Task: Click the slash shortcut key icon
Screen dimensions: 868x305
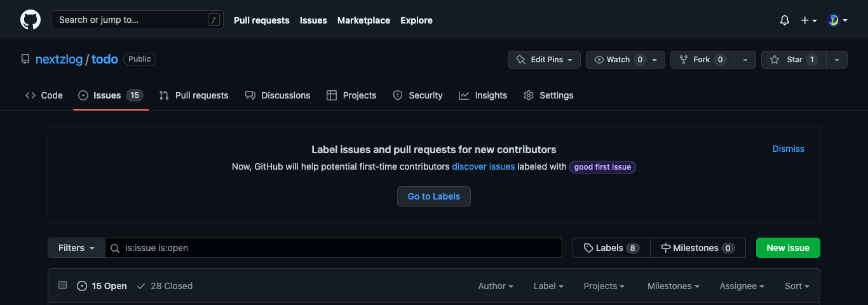Action: coord(214,20)
